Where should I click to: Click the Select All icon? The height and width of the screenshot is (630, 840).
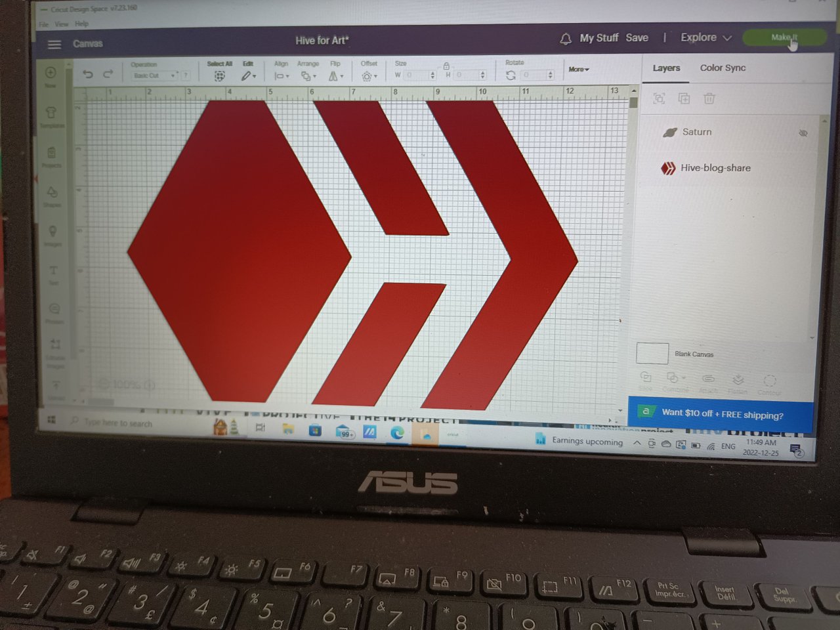tap(220, 76)
